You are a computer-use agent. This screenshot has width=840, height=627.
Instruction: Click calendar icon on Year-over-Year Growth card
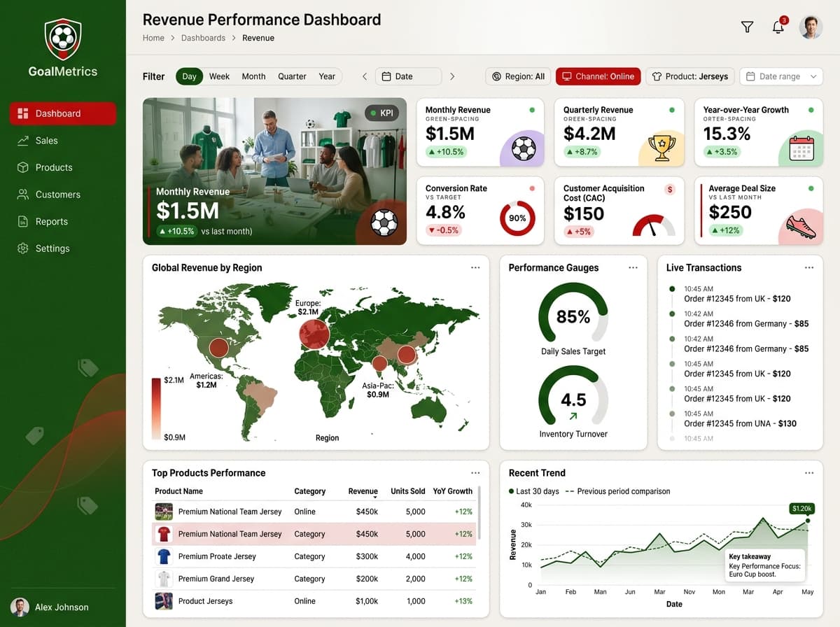tap(801, 148)
